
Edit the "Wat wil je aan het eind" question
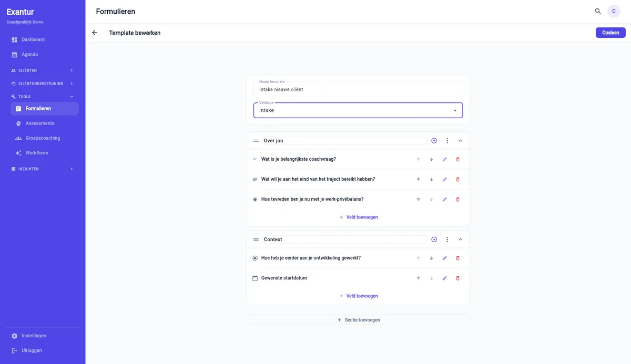click(444, 179)
